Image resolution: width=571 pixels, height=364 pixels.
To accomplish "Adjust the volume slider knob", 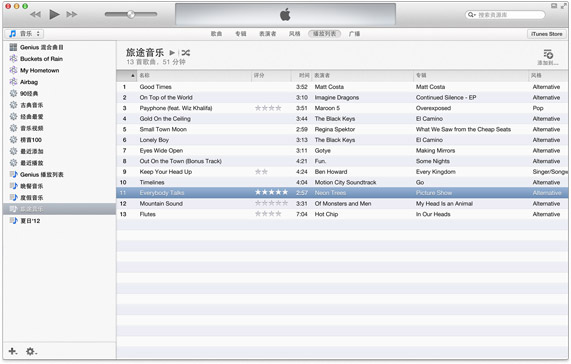I will pos(131,15).
